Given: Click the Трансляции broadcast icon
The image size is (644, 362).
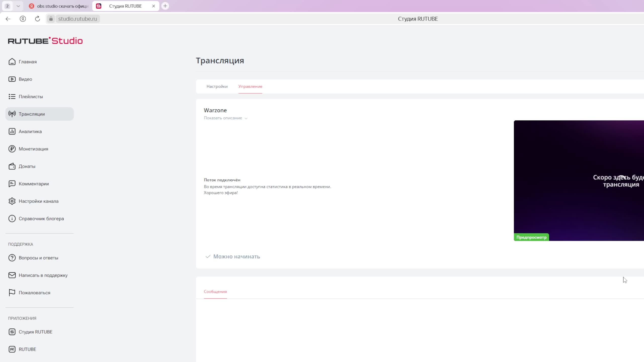Looking at the screenshot, I should click(x=12, y=114).
